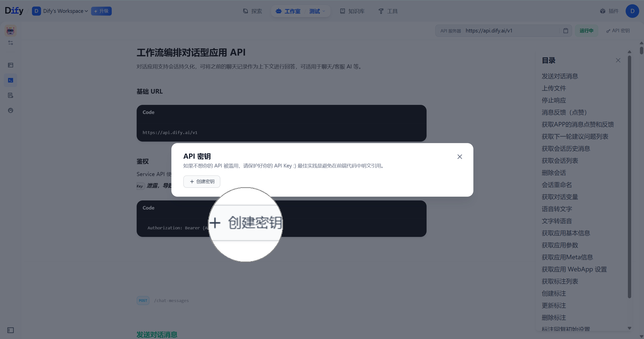Jump to 文字转语音 section
Image resolution: width=644 pixels, height=339 pixels.
557,221
